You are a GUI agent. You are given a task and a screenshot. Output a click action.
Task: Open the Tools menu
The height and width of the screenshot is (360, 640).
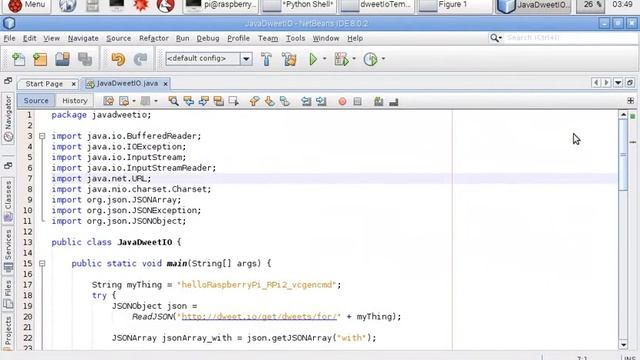pyautogui.click(x=295, y=38)
